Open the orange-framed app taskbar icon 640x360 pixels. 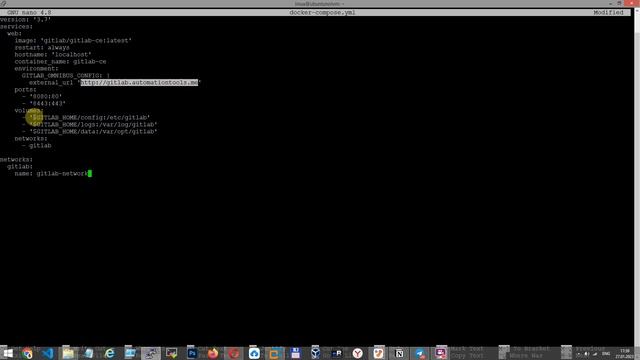coord(275,353)
